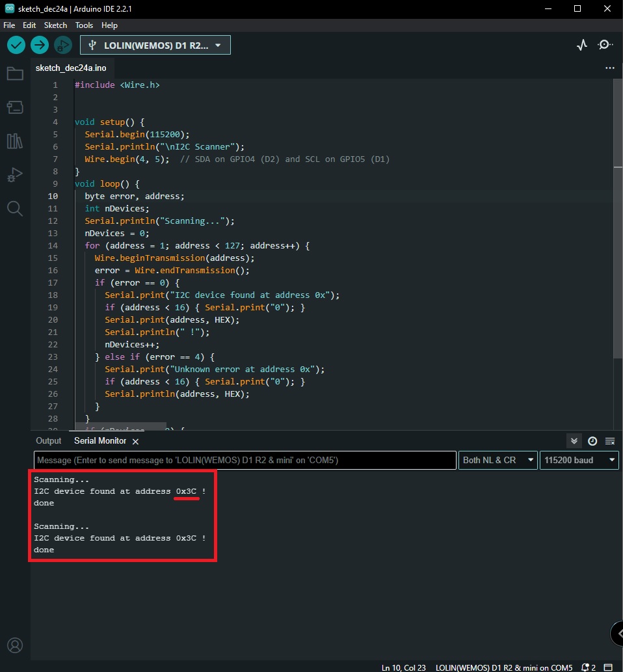Image resolution: width=623 pixels, height=672 pixels.
Task: Click the 'Serial.begin(115200);' code line
Action: point(137,134)
